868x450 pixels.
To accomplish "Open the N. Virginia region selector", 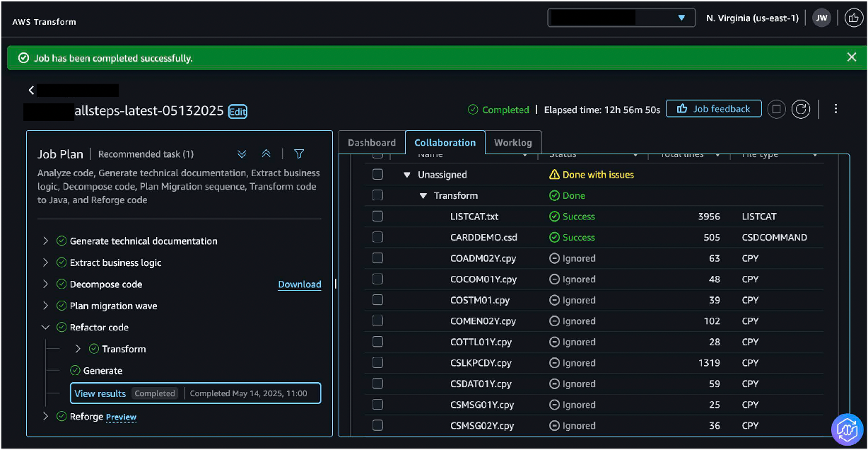I will tap(752, 18).
